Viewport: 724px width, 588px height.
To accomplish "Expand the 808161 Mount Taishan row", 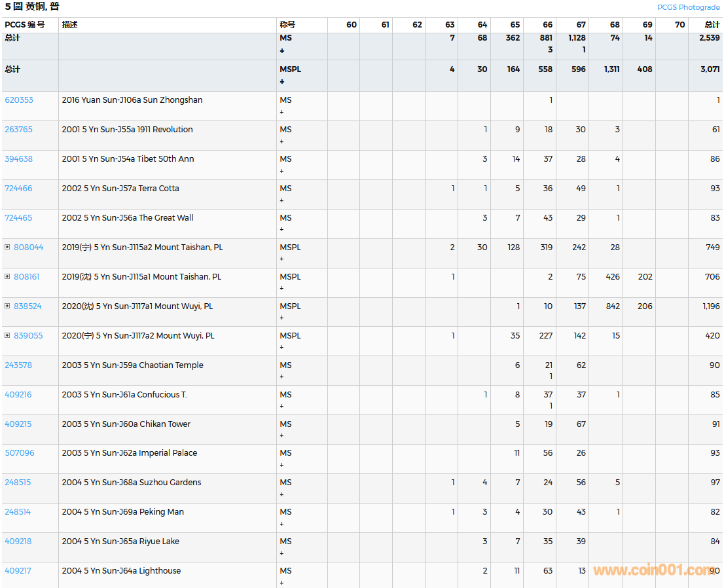I will click(x=7, y=277).
